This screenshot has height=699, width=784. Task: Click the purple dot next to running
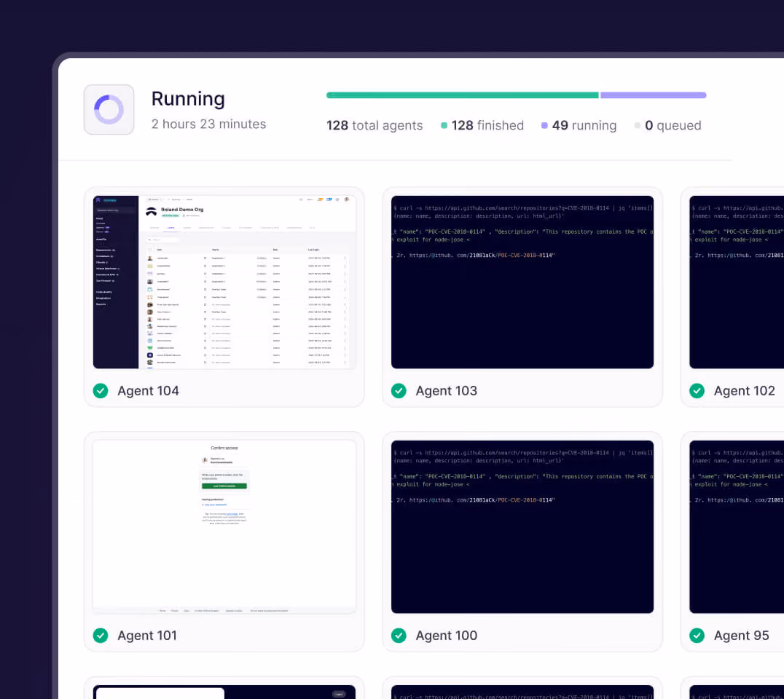point(544,125)
